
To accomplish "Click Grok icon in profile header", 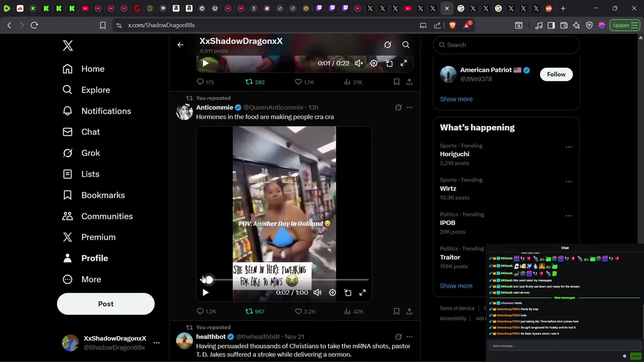I will tap(387, 45).
